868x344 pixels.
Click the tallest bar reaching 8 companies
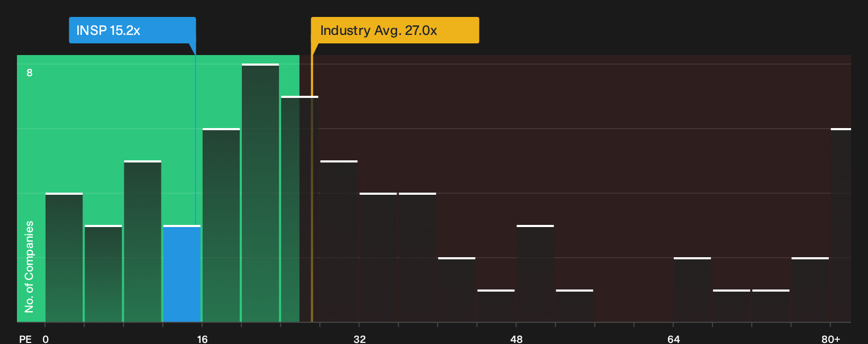260,193
